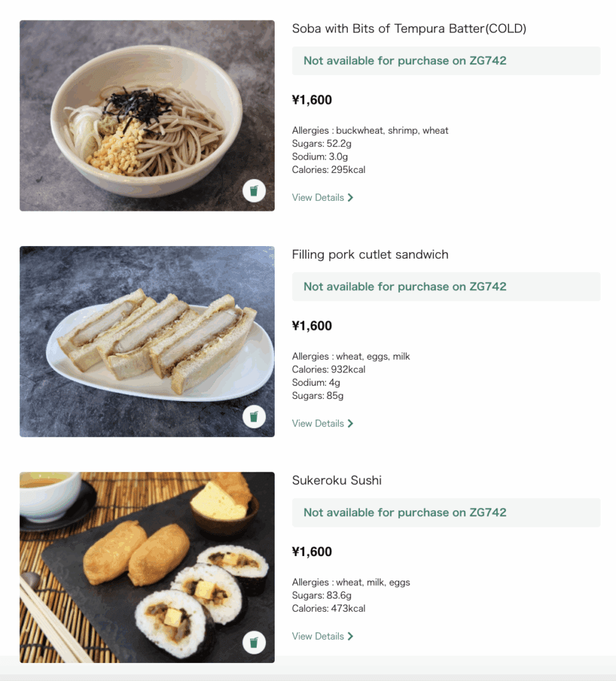Click the Soba with Bits of Tempura Batter title
Viewport: 616px width, 681px height.
click(x=409, y=29)
